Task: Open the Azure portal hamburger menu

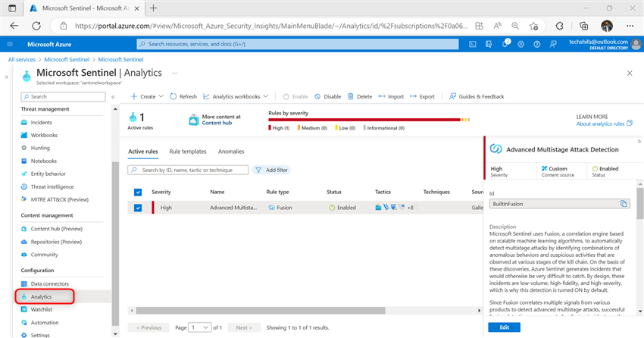Action: point(11,44)
